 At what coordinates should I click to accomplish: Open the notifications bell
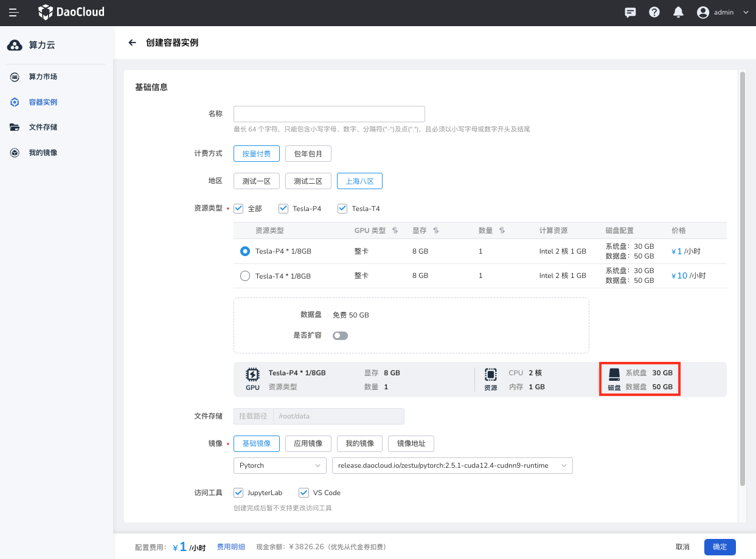coord(678,12)
